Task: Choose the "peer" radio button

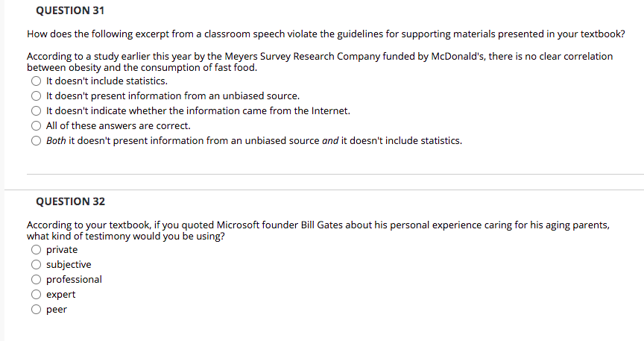Action: (x=36, y=310)
